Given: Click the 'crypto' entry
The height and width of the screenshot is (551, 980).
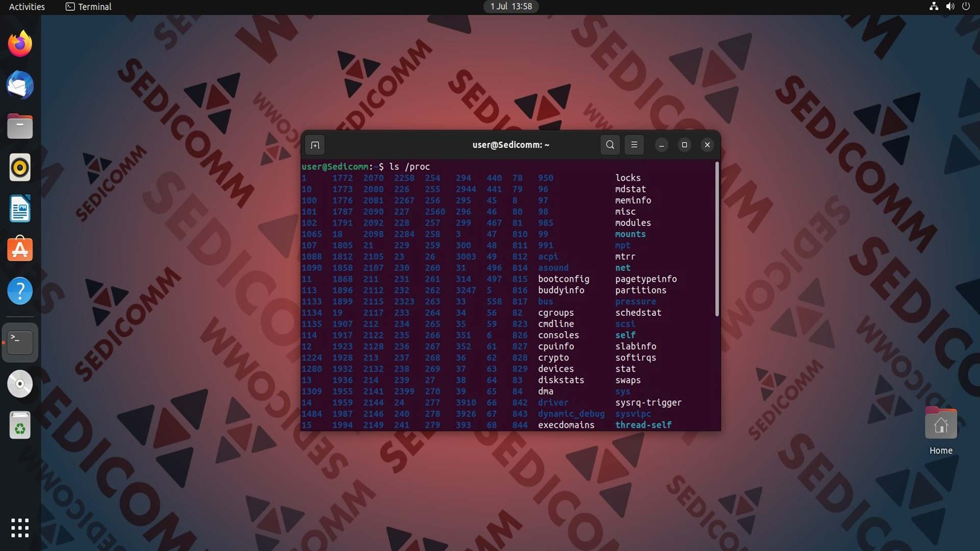Looking at the screenshot, I should pyautogui.click(x=553, y=358).
